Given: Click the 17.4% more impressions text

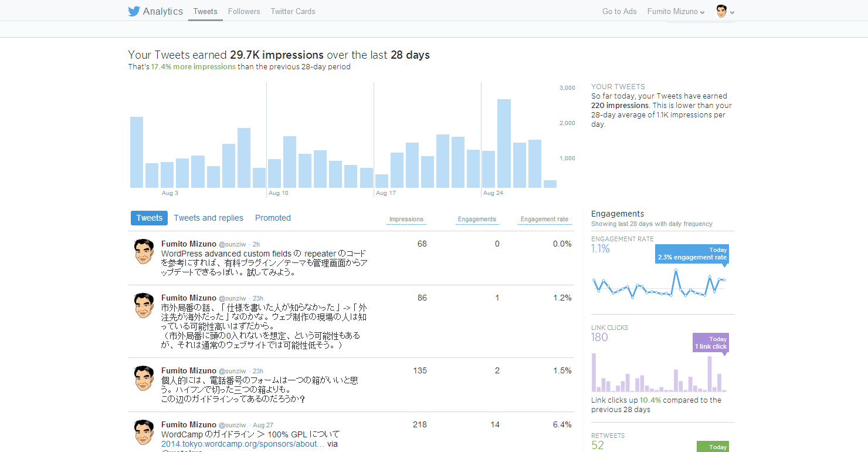Looking at the screenshot, I should (194, 67).
